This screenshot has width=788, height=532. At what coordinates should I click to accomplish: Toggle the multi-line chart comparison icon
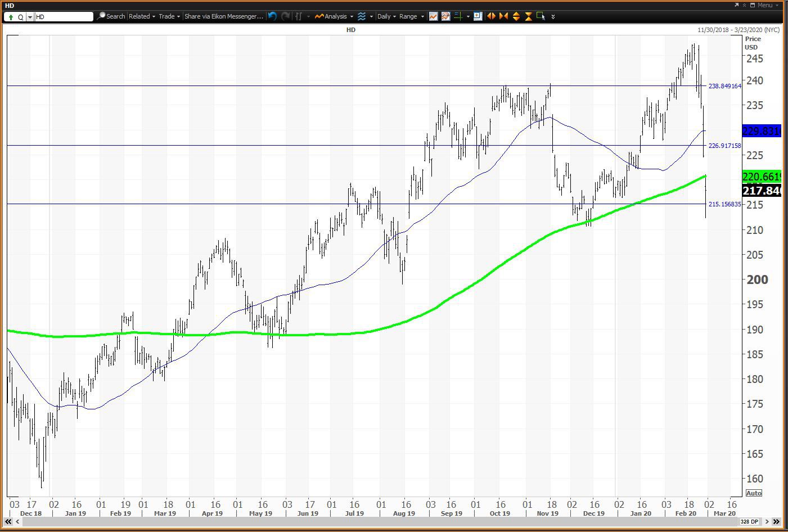[x=445, y=16]
